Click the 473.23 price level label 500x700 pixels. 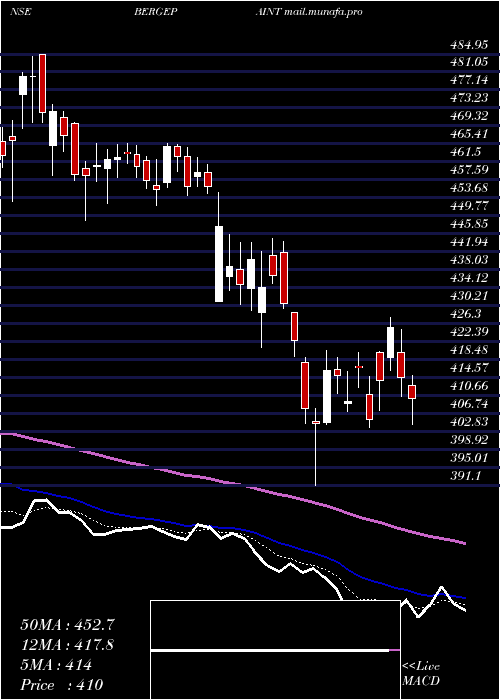[468, 98]
